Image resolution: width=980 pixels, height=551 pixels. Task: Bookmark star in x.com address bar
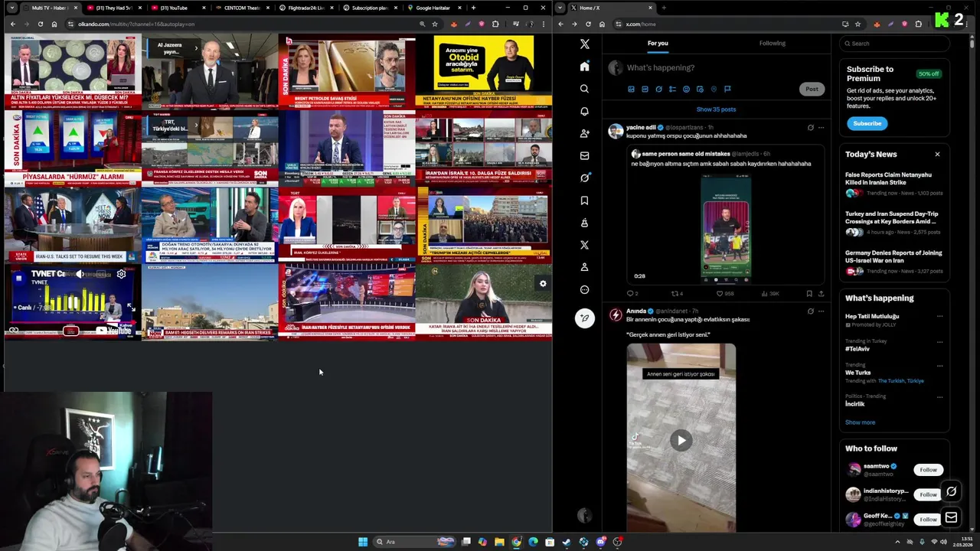tap(857, 24)
